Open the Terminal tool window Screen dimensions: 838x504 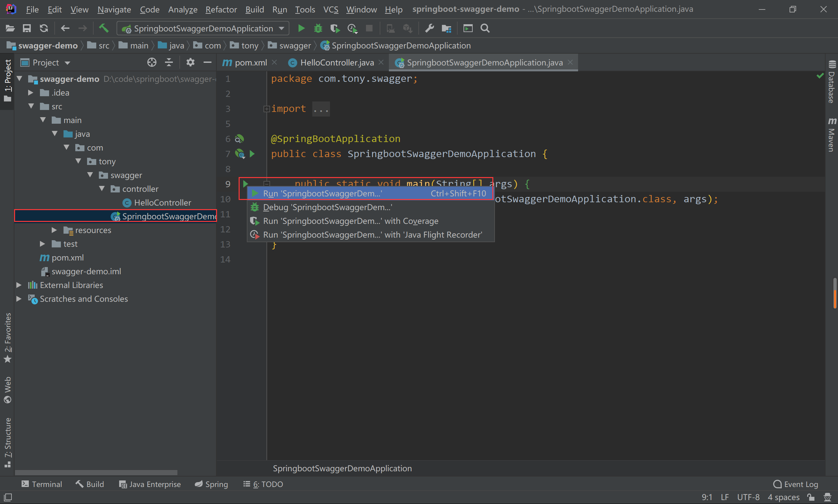point(42,484)
